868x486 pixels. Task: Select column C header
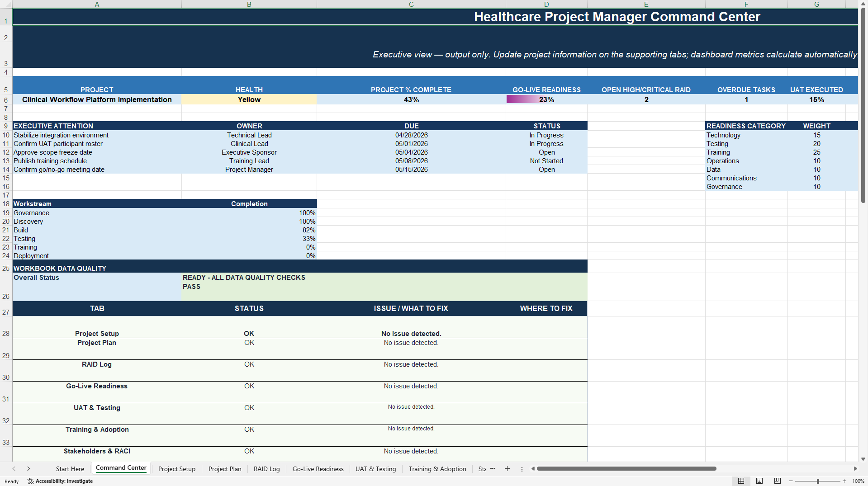point(411,4)
